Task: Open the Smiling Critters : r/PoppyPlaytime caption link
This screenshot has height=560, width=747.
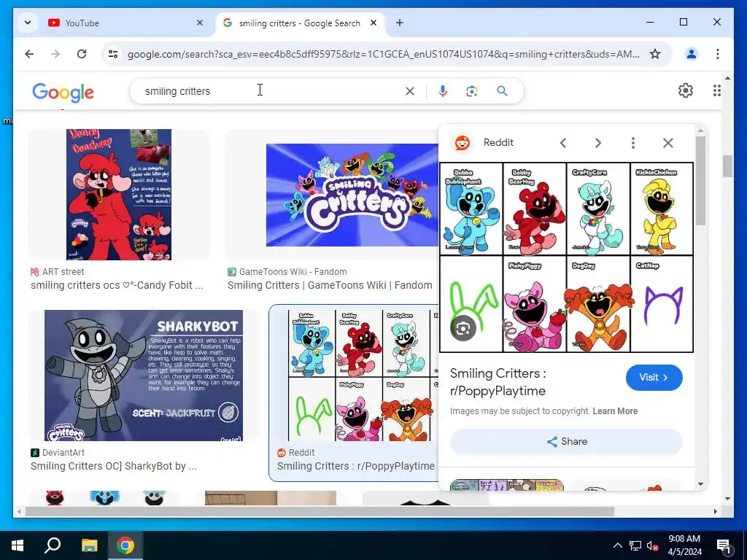Action: tap(355, 466)
